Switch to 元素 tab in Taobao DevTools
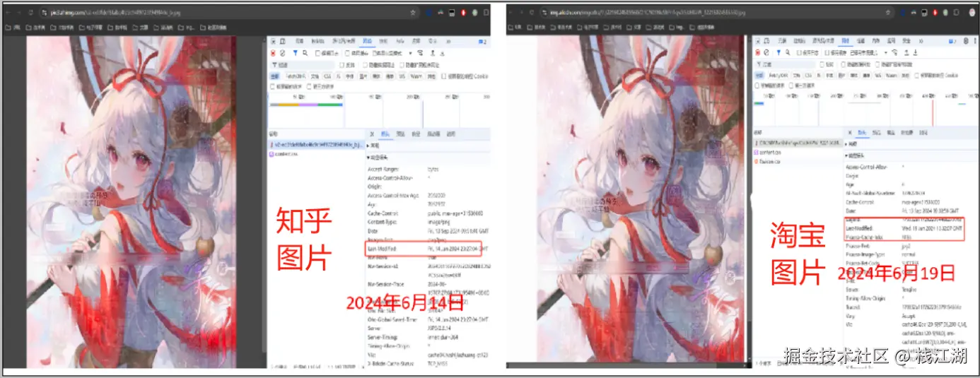 (x=782, y=41)
